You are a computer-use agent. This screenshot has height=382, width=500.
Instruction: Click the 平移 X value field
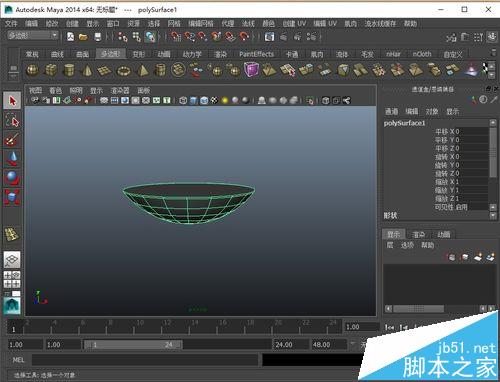pos(471,131)
